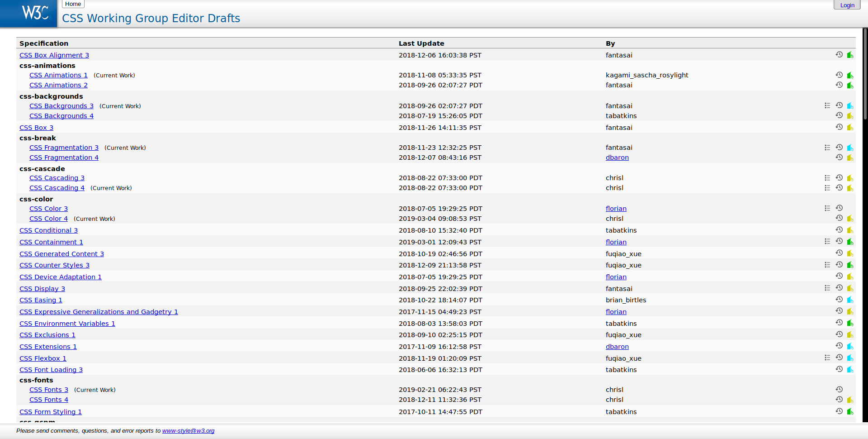The image size is (868, 439).
Task: Click the W3C logo
Action: pyautogui.click(x=29, y=14)
